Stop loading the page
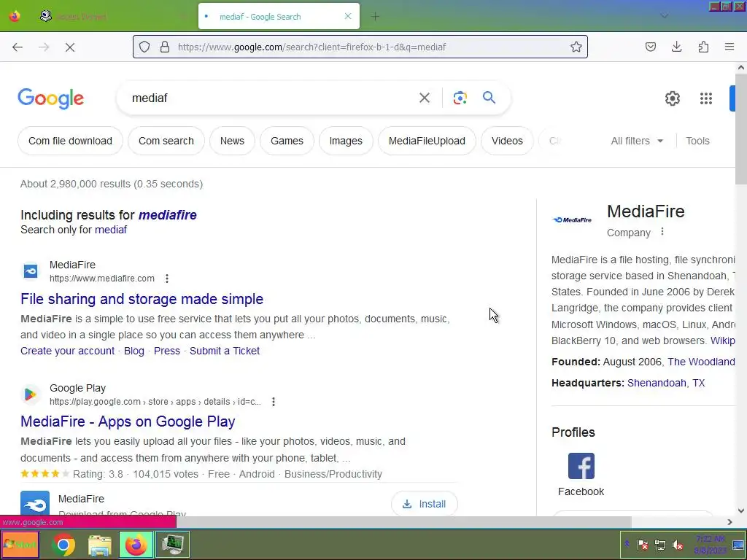 (x=70, y=47)
